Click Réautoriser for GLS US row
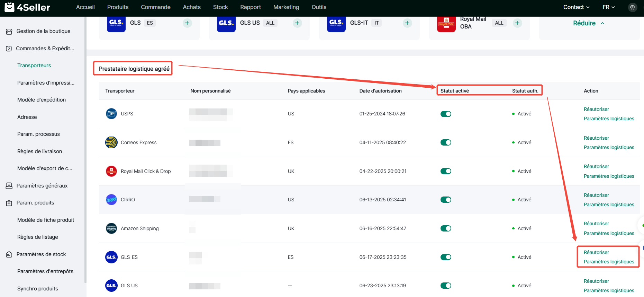 point(596,281)
